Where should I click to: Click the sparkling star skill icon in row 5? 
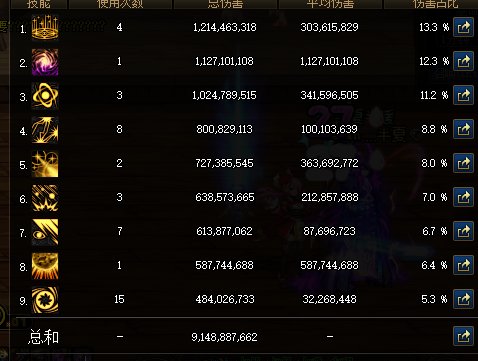[45, 164]
